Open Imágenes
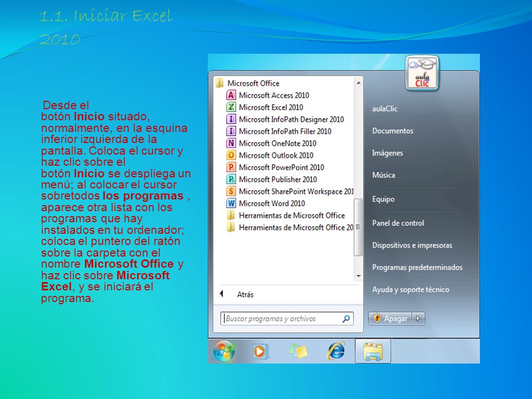Viewport: 532px width, 399px height. [387, 153]
